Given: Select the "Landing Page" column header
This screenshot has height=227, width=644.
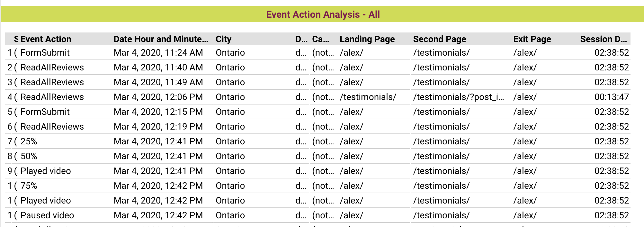Looking at the screenshot, I should point(367,39).
